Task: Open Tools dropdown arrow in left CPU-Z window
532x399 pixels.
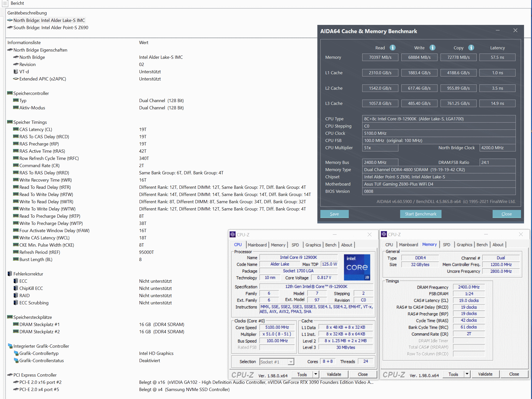Action: pyautogui.click(x=316, y=374)
